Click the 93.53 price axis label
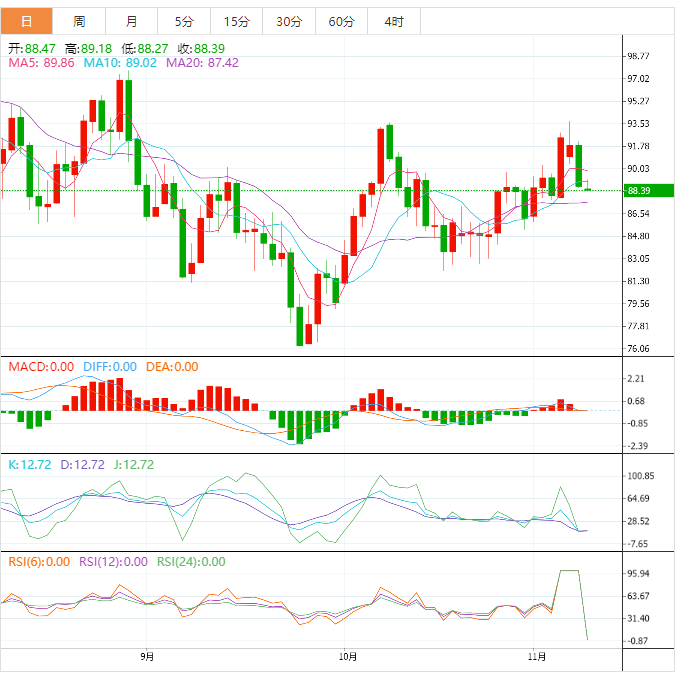 [638, 124]
